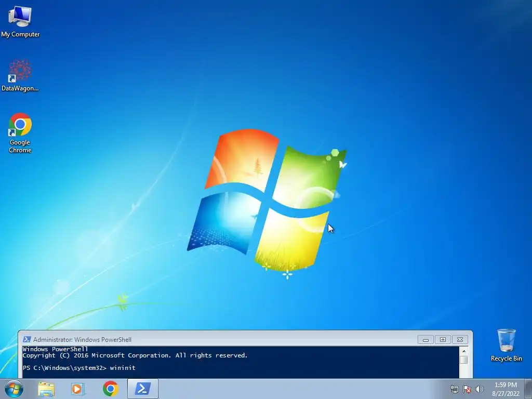532x399 pixels.
Task: Activate the PowerShell taskbar button
Action: coord(143,389)
